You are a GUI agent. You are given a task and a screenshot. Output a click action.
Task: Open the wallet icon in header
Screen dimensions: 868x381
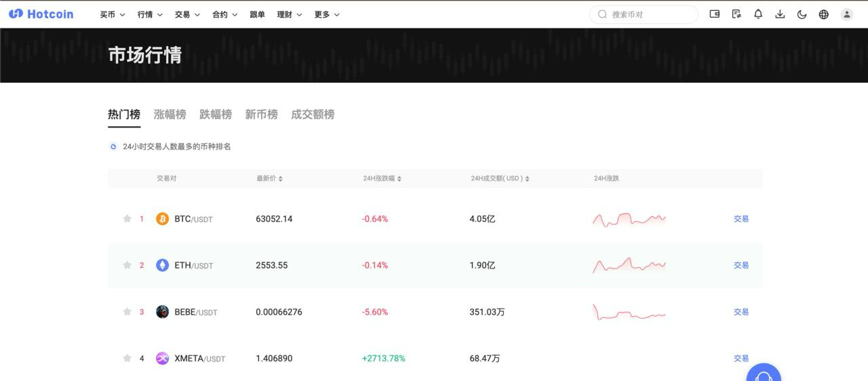714,14
